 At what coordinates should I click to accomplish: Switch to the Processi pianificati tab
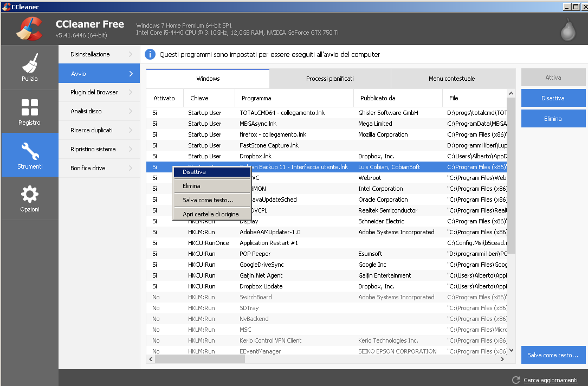[330, 79]
